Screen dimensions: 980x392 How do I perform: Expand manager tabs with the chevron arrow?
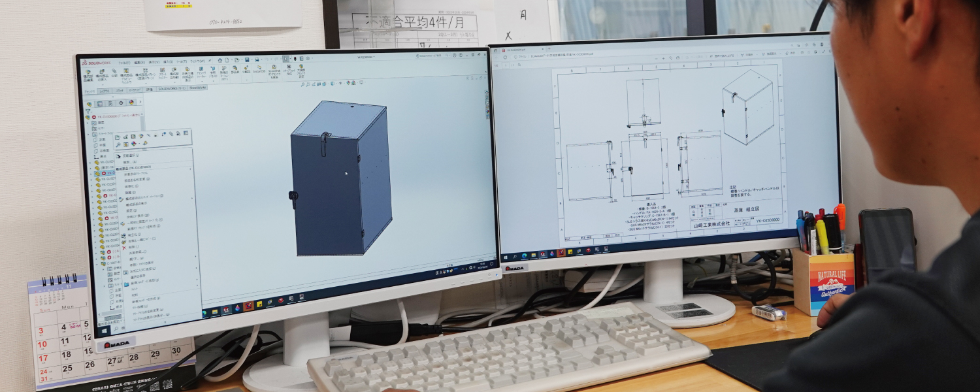140,102
